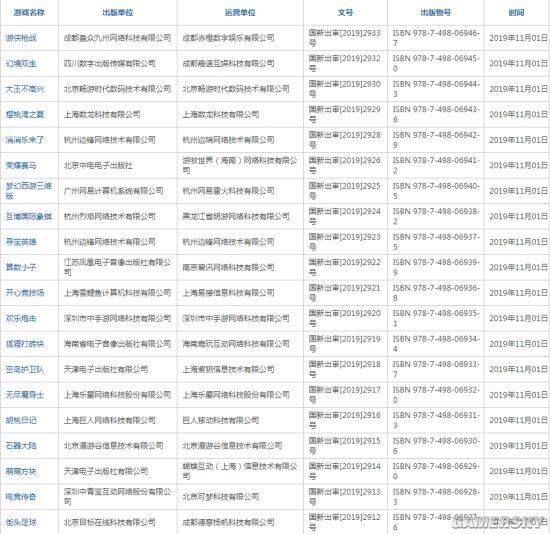Image resolution: width=550 pixels, height=534 pixels.
Task: Select publisher 北京中电电子出版社
Action: point(98,166)
